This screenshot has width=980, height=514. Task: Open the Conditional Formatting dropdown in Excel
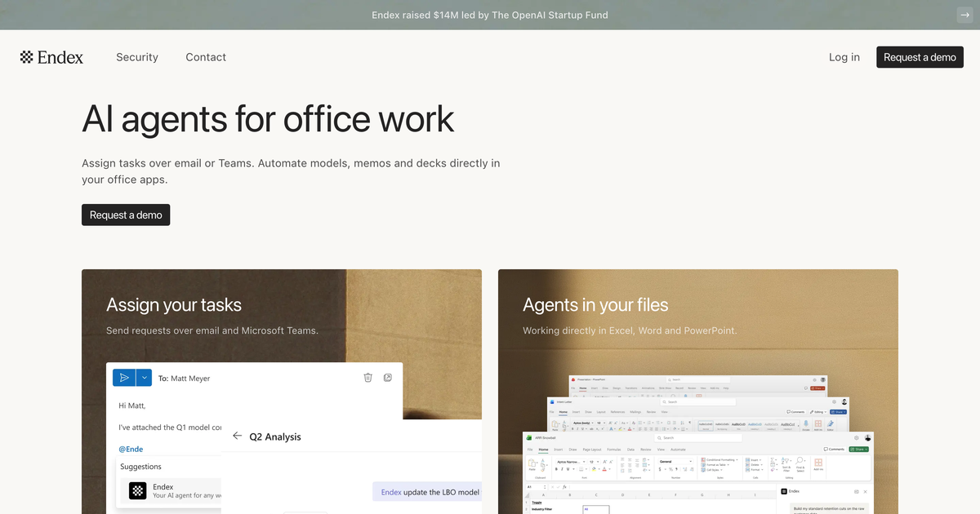tap(719, 459)
